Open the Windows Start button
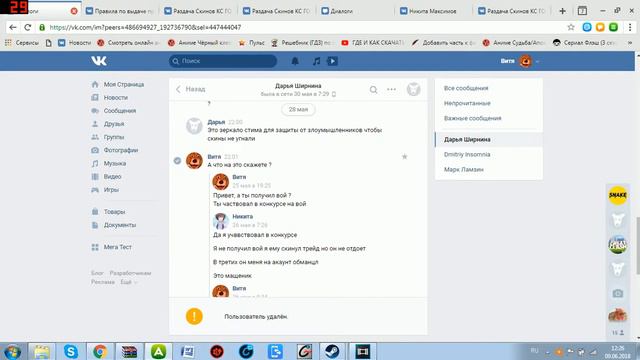 [12, 351]
